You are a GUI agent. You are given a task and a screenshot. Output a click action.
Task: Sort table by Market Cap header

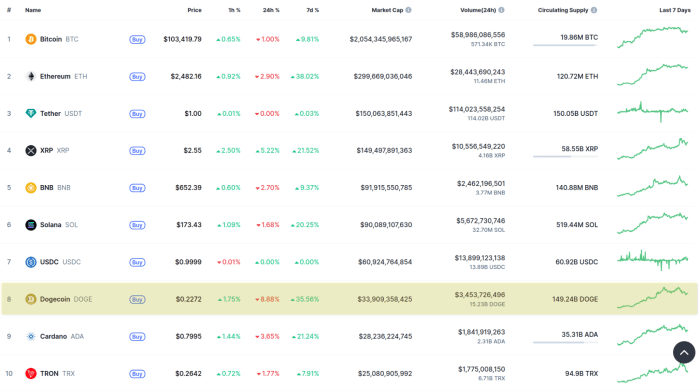point(387,10)
